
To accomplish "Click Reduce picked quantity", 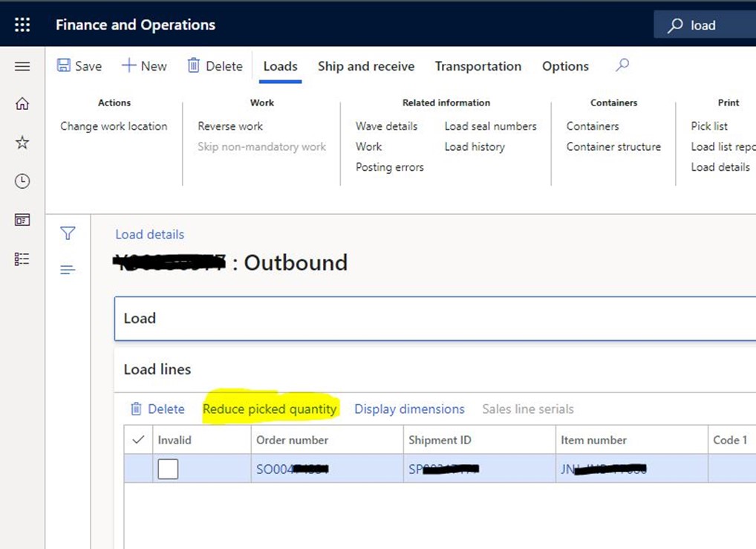I will point(270,409).
